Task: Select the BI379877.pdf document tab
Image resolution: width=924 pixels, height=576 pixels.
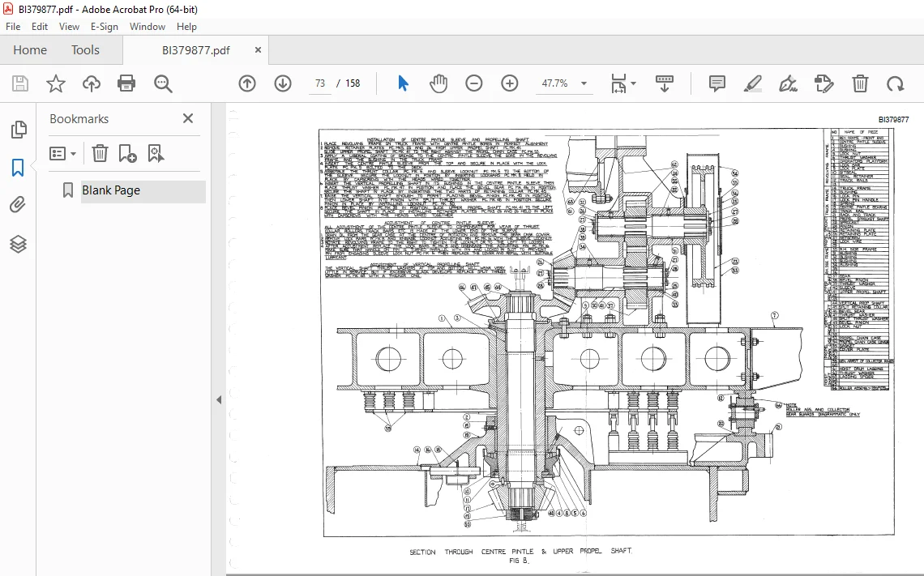Action: 195,51
